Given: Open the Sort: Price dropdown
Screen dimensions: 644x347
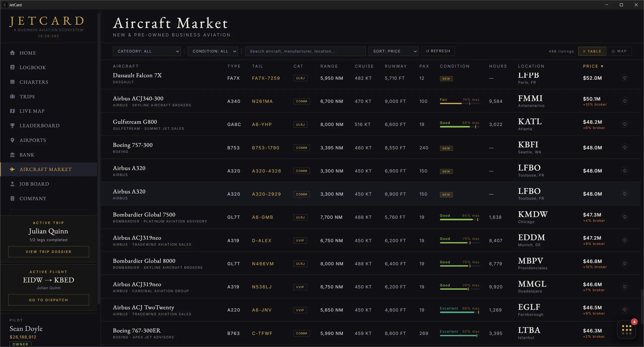Looking at the screenshot, I should pos(393,51).
